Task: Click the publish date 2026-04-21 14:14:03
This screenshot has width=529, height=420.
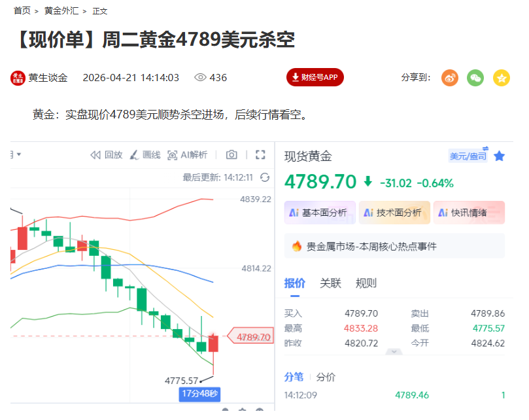Action: pyautogui.click(x=131, y=78)
